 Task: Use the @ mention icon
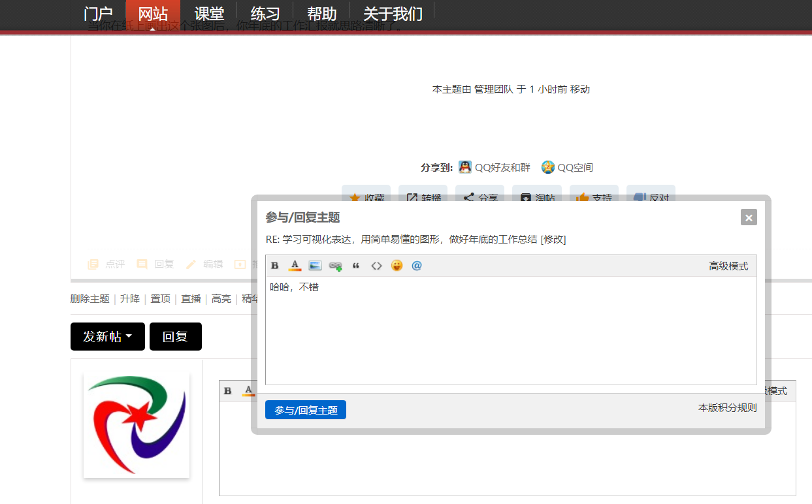(416, 265)
